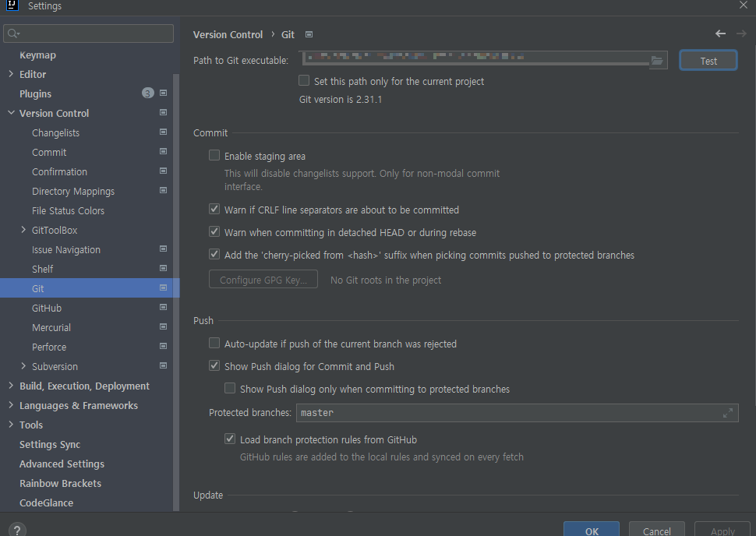The image size is (756, 536).
Task: Click the OK button
Action: tap(592, 530)
